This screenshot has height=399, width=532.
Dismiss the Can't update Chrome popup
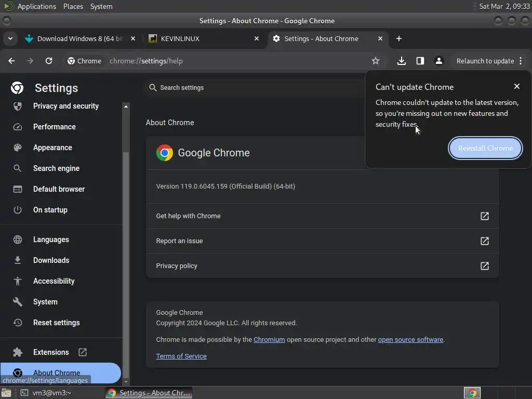pyautogui.click(x=517, y=87)
